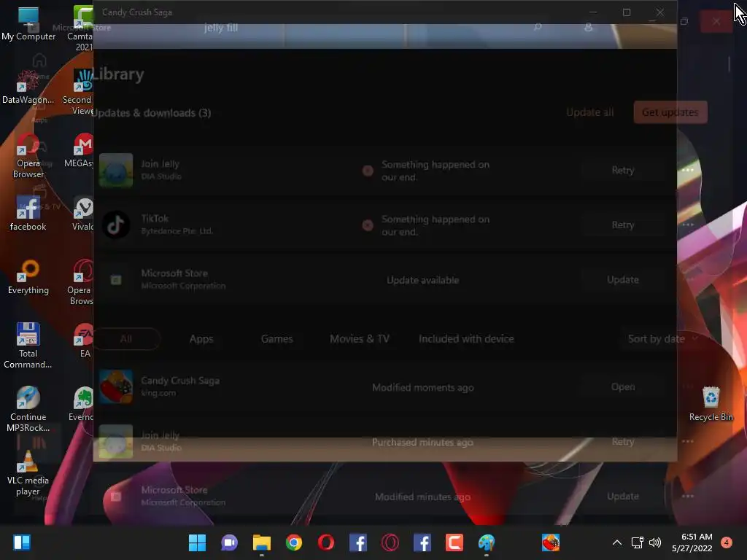Image resolution: width=747 pixels, height=560 pixels.
Task: Open DataWagon desktop shortcut
Action: coord(28,86)
